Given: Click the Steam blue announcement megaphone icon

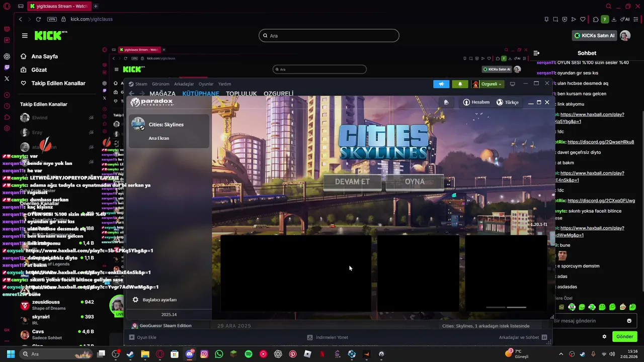Looking at the screenshot, I should [441, 84].
